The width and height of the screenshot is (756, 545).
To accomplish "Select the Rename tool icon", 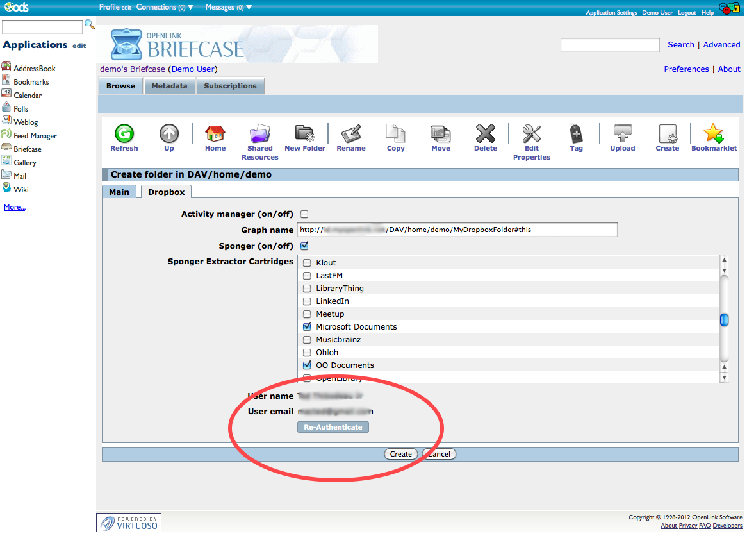I will pyautogui.click(x=351, y=134).
